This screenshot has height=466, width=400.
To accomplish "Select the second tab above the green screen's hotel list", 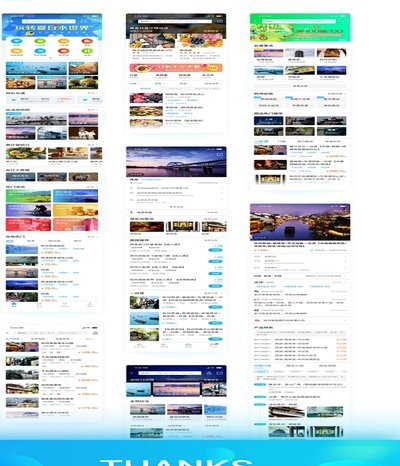I will 282,141.
